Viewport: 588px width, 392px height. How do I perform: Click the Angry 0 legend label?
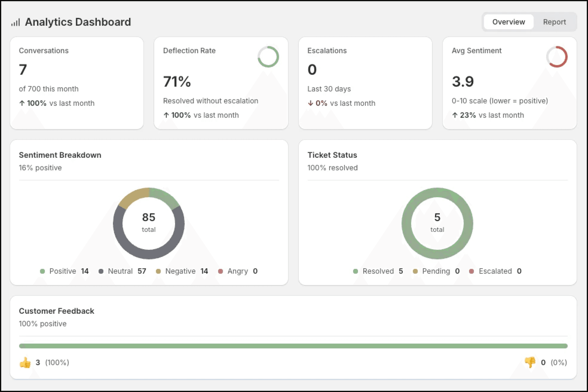click(243, 271)
